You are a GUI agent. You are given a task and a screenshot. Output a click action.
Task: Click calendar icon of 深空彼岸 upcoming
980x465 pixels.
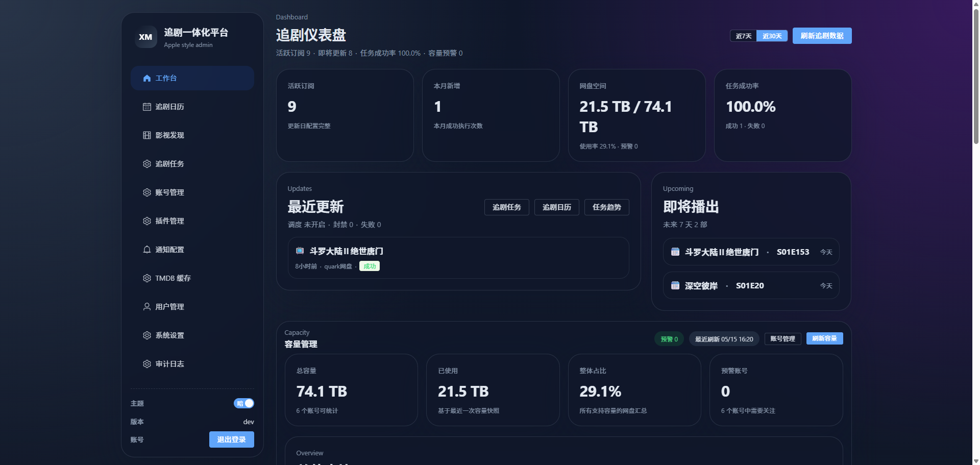point(675,285)
